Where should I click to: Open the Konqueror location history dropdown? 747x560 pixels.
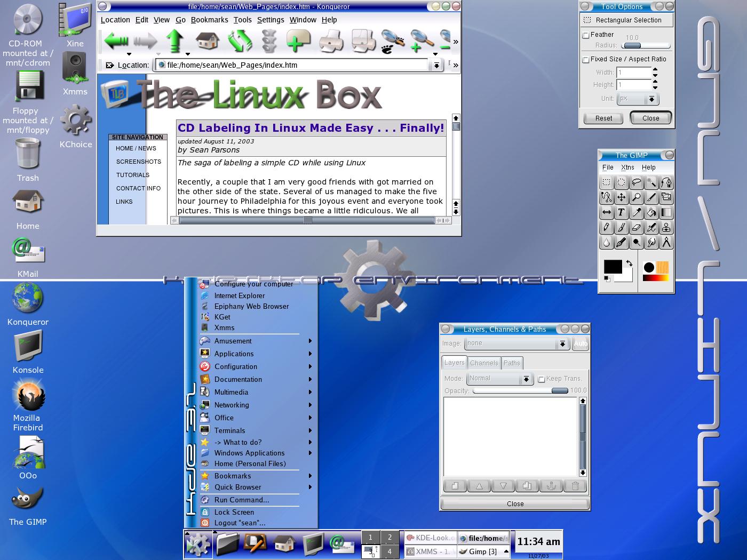[x=436, y=65]
